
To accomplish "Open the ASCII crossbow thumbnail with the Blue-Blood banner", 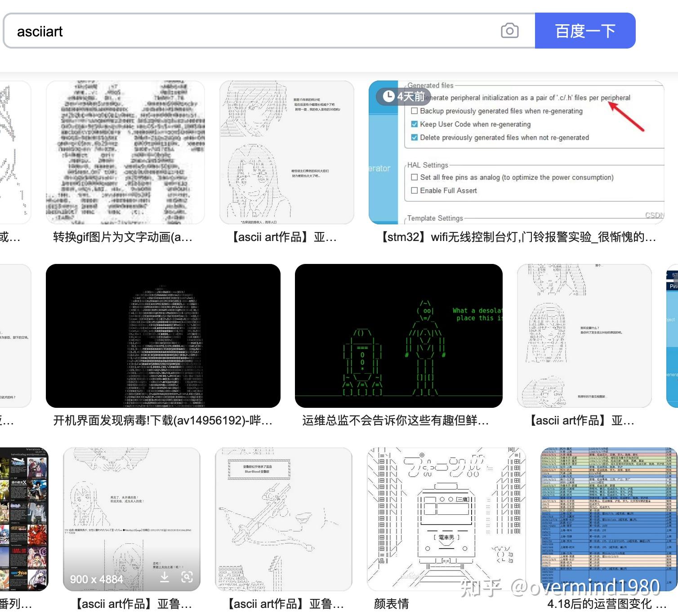I will [x=284, y=519].
